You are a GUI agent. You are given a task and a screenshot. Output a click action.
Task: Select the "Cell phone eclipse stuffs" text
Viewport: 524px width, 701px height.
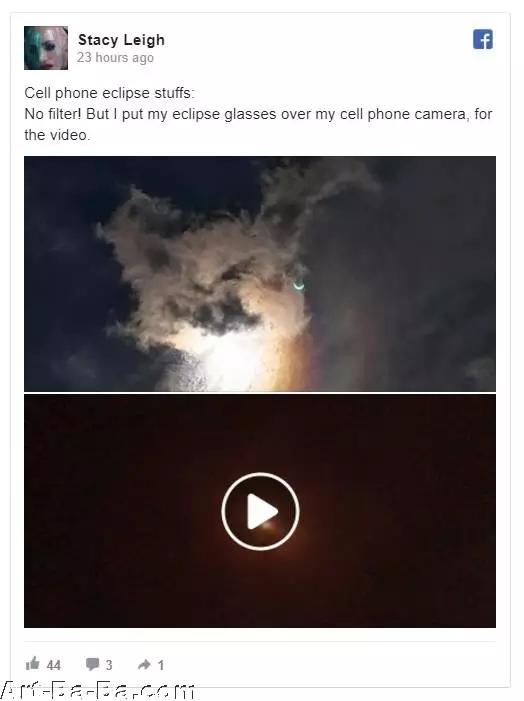[110, 93]
